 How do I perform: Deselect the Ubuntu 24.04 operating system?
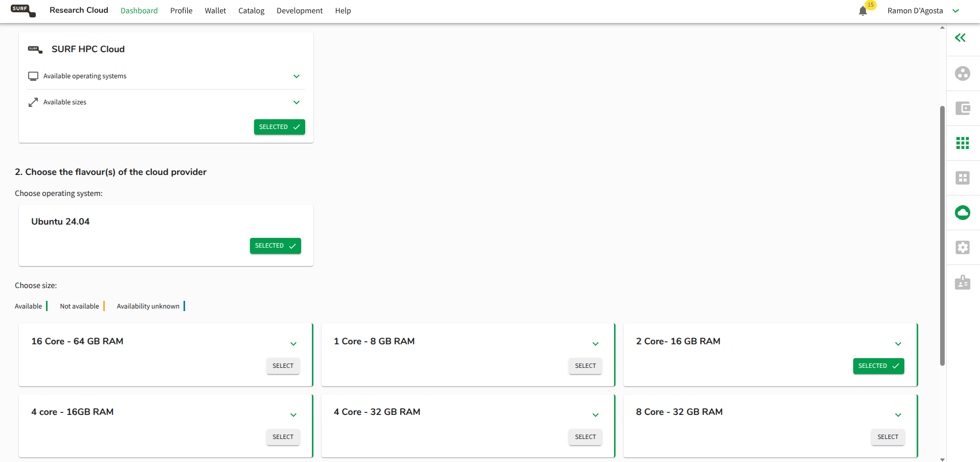(276, 246)
